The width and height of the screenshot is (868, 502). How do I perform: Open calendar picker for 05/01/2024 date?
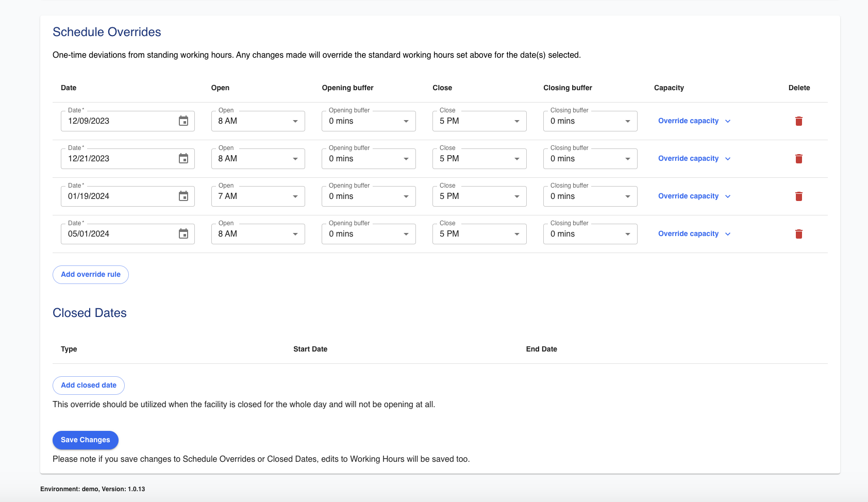(x=183, y=234)
